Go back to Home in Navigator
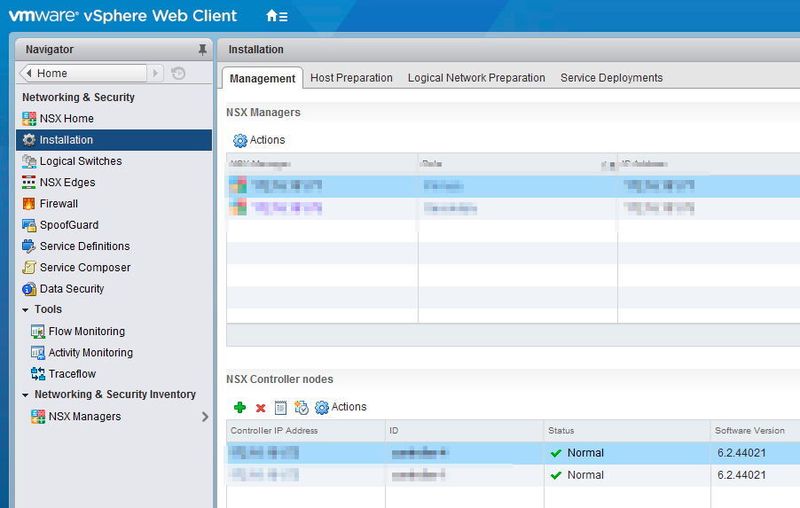The image size is (800, 508). [x=82, y=73]
